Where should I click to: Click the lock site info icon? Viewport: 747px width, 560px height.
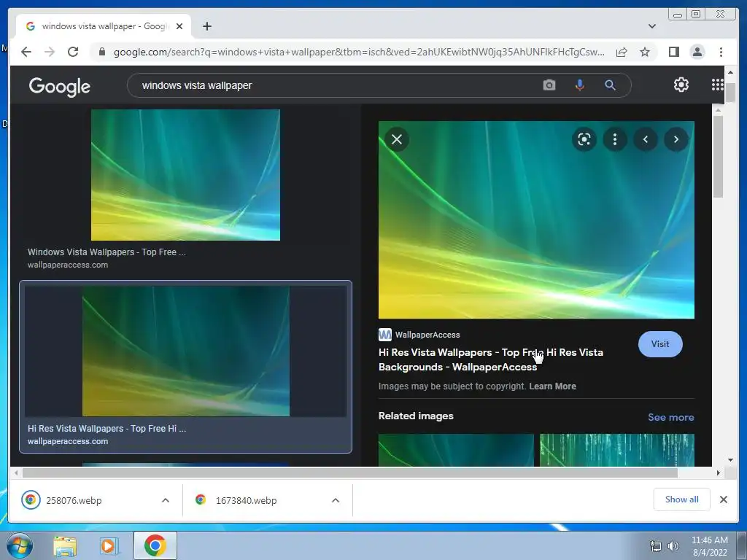pyautogui.click(x=102, y=52)
